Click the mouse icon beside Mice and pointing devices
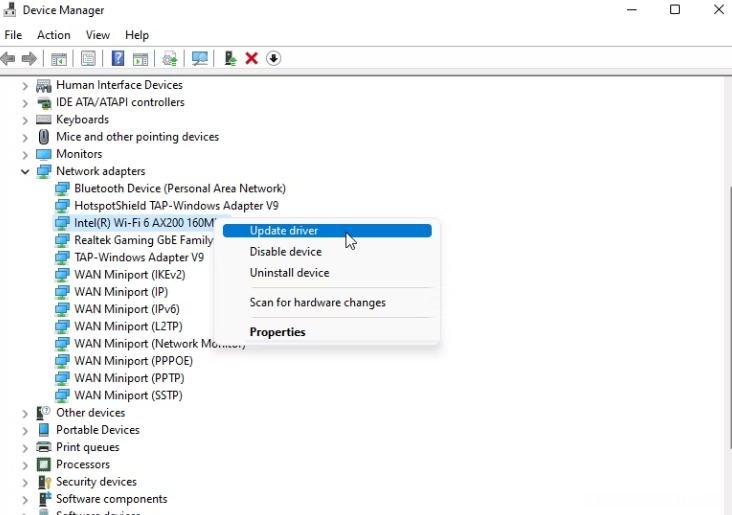Image resolution: width=732 pixels, height=515 pixels. (x=44, y=137)
